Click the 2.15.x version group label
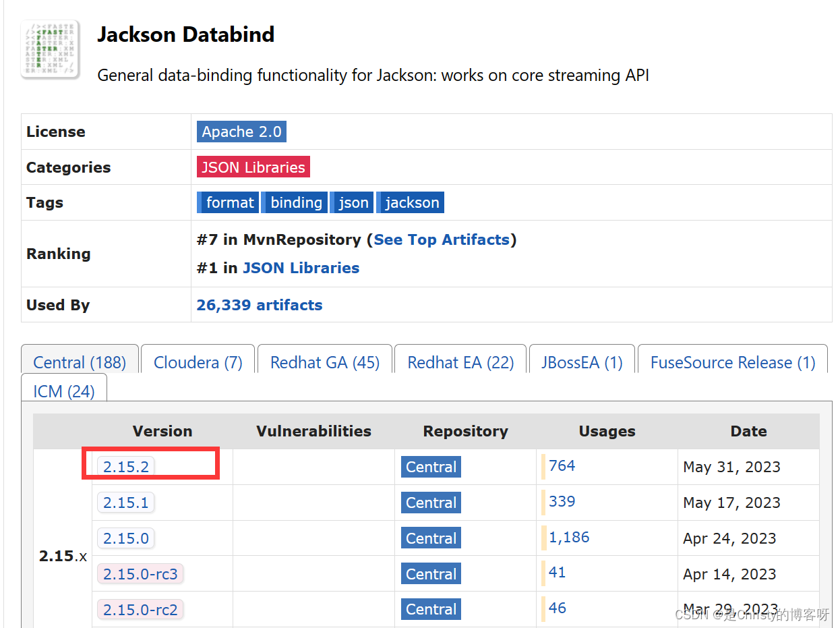 [x=63, y=556]
